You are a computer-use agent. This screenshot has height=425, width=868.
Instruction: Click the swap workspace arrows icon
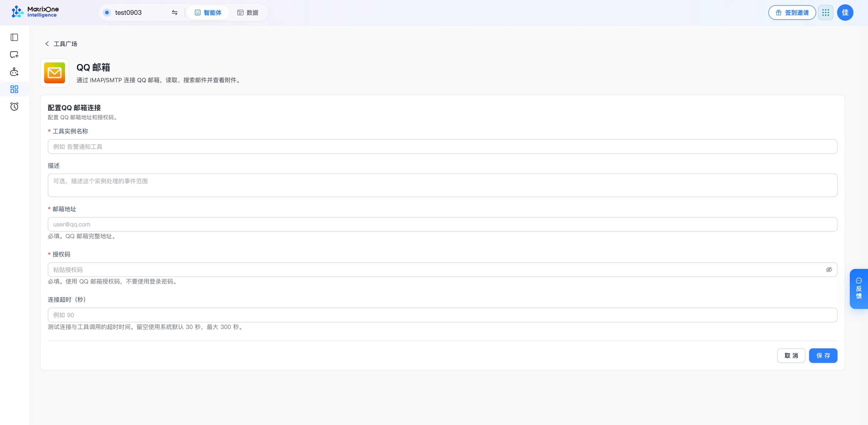click(x=174, y=13)
